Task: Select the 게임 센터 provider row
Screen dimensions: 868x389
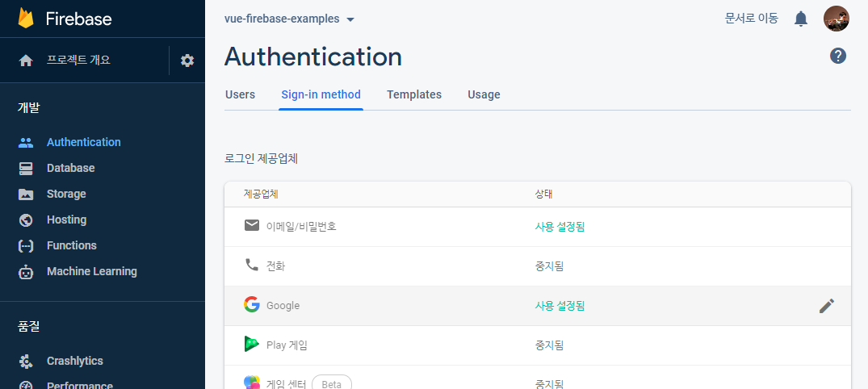Action: tap(538, 378)
